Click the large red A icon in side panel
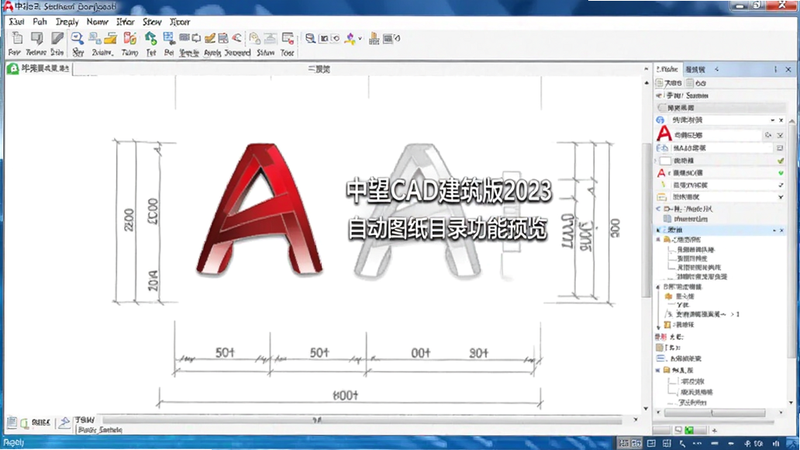The image size is (800, 450). point(664,134)
